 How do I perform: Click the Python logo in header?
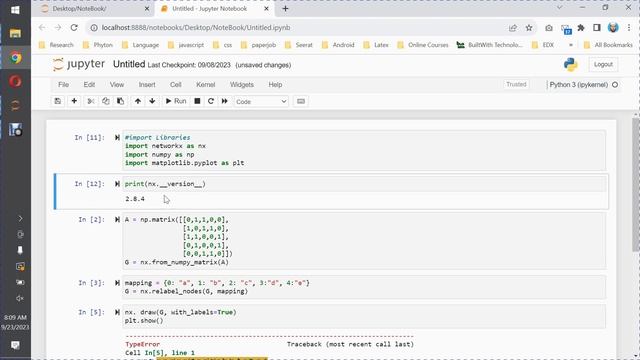click(571, 64)
